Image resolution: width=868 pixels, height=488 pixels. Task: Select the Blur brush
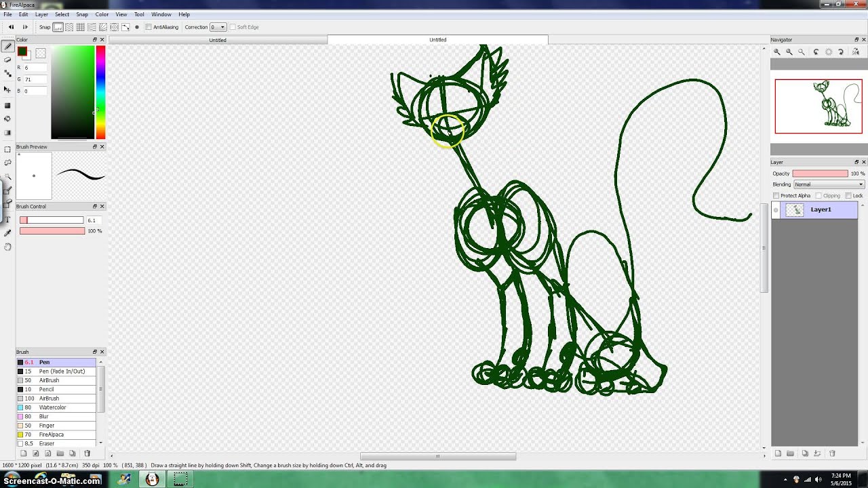[x=56, y=416]
